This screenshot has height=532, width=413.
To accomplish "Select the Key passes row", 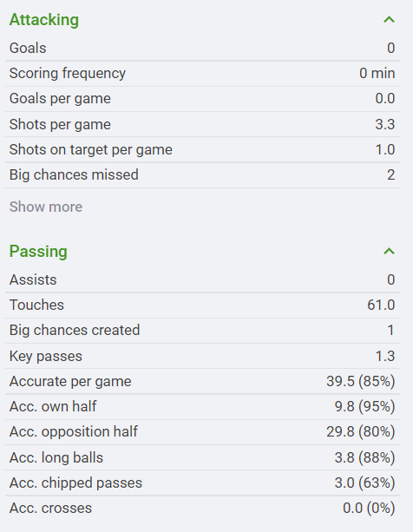I will 202,356.
